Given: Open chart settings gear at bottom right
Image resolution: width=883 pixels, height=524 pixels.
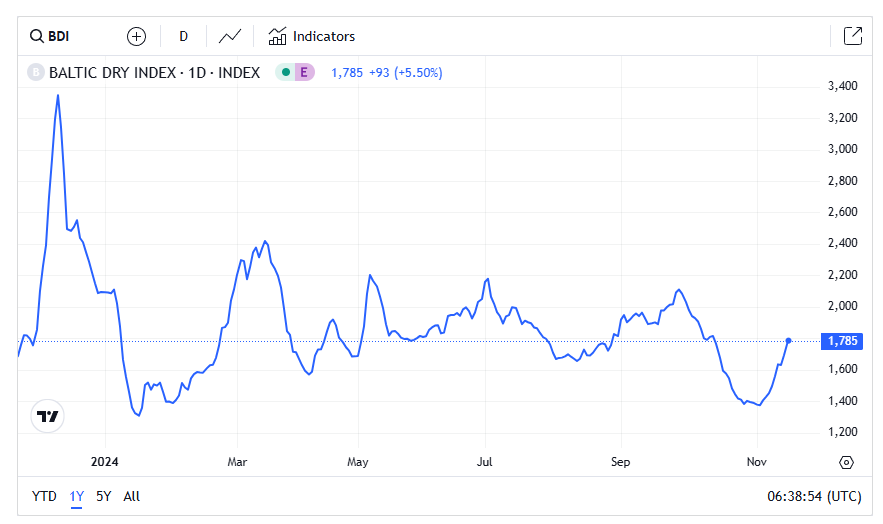Looking at the screenshot, I should pyautogui.click(x=846, y=462).
